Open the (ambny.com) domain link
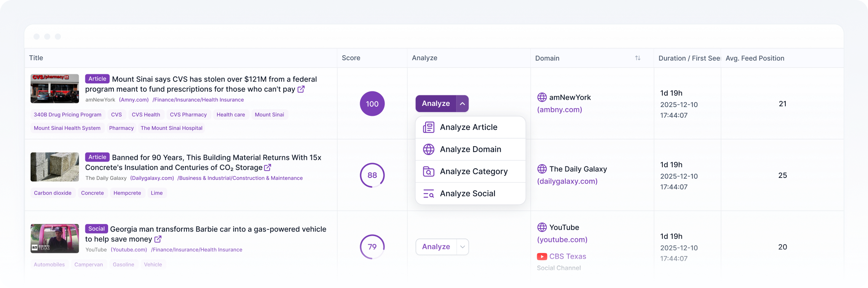This screenshot has width=868, height=288. [560, 110]
